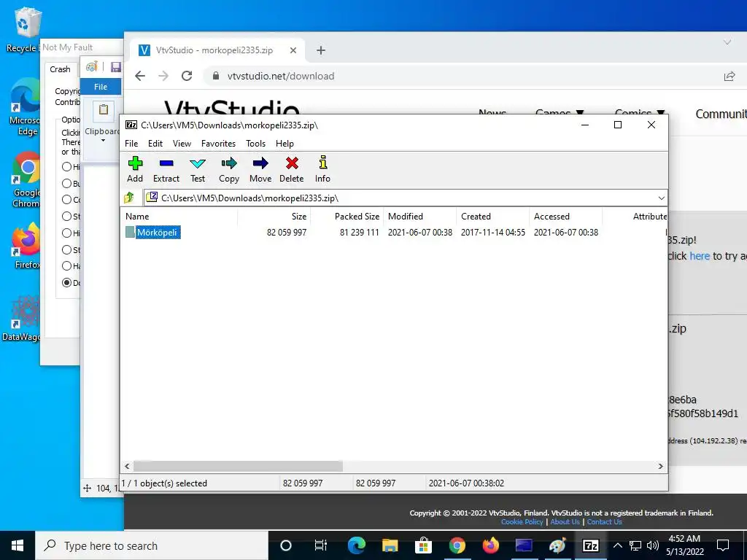Switch to 7-Zip taskbar button

click(591, 545)
